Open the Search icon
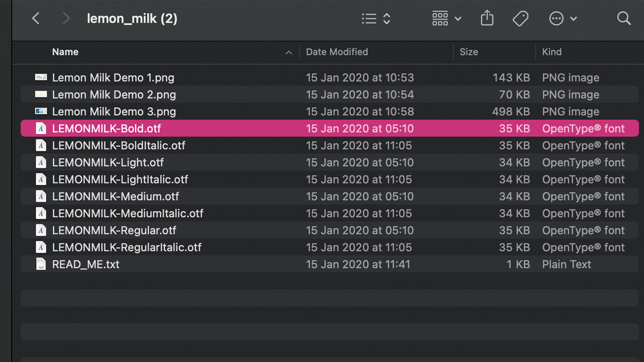This screenshot has width=644, height=362. click(623, 18)
